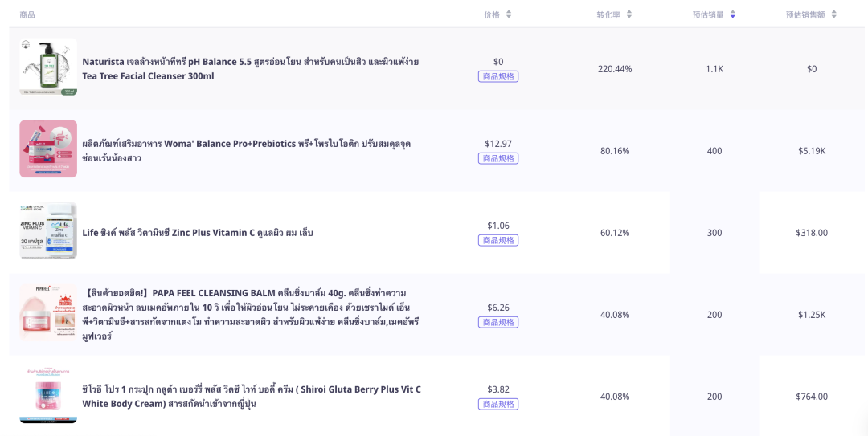Open Woma' Balance Pro product image

(48, 149)
